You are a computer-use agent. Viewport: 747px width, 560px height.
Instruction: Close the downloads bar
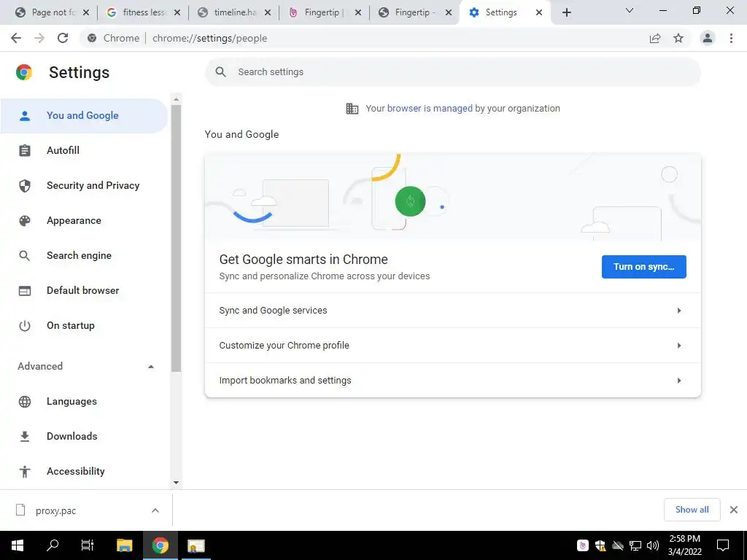coord(734,510)
